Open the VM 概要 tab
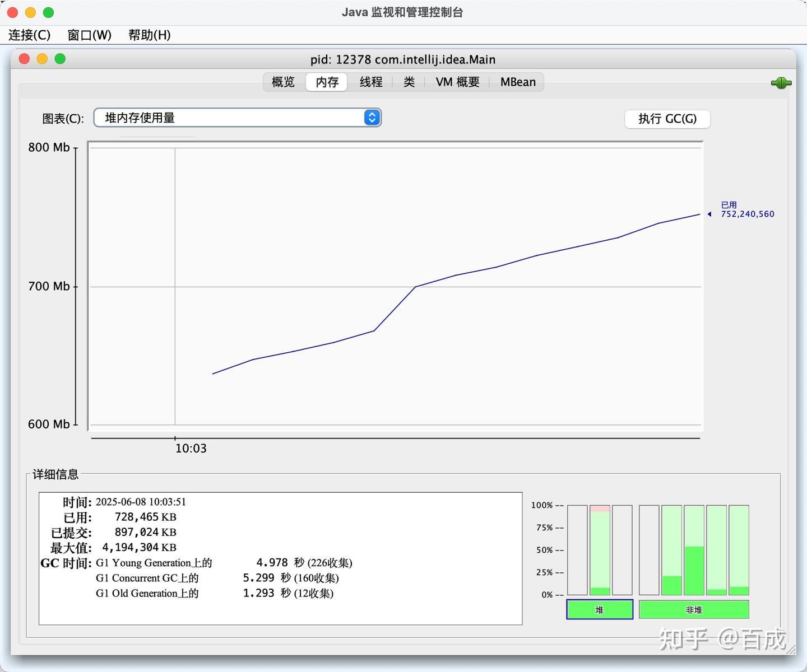This screenshot has width=807, height=672. click(x=457, y=82)
